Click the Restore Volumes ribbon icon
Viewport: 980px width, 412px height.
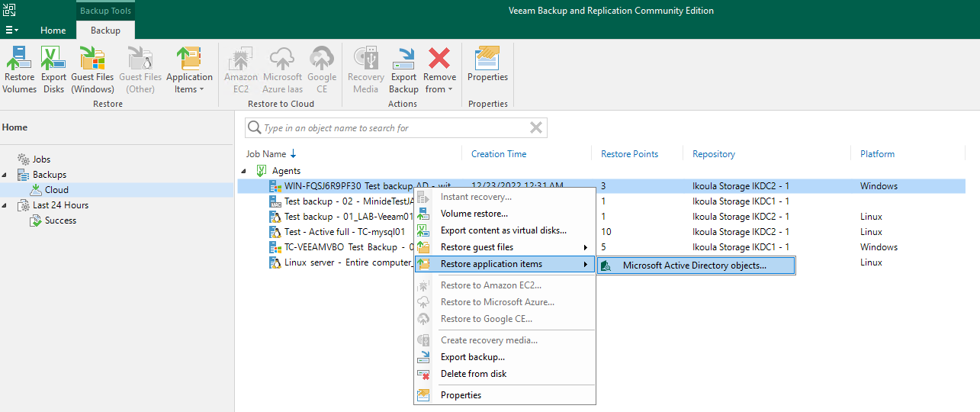(19, 69)
